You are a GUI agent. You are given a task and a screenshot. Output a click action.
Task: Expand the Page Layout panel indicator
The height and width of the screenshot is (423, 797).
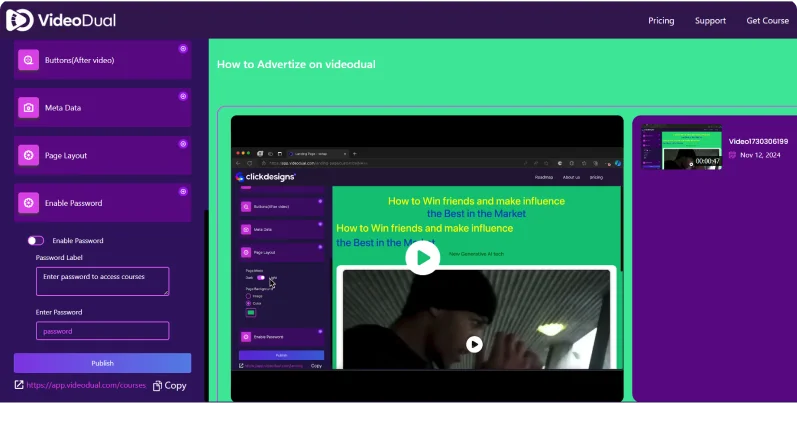(182, 144)
